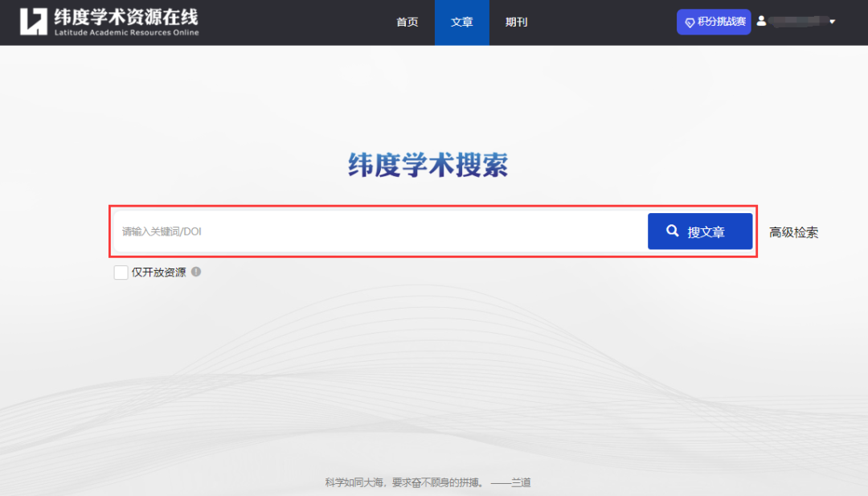Screen dimensions: 868x496
Task: Focus the keyword/DOI search input field
Action: pyautogui.click(x=378, y=232)
